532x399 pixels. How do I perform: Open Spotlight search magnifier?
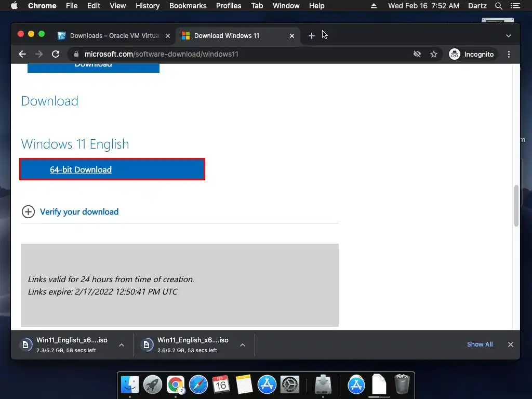[498, 6]
